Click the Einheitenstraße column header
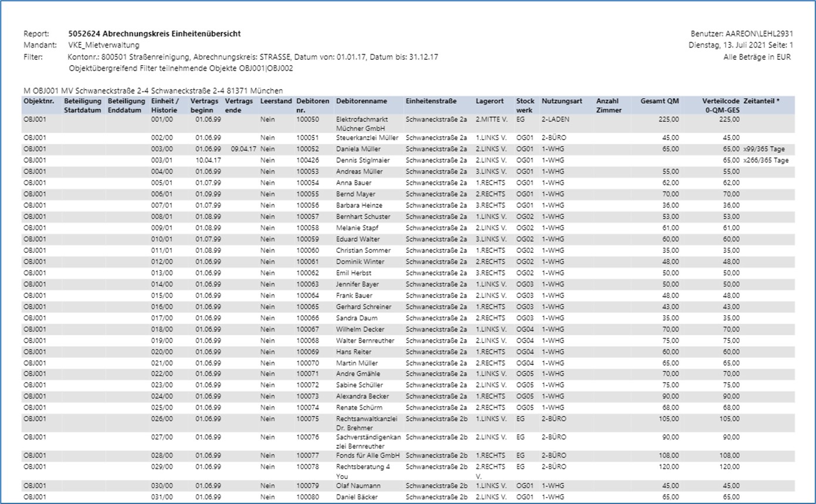Image resolution: width=816 pixels, height=504 pixels. click(431, 102)
